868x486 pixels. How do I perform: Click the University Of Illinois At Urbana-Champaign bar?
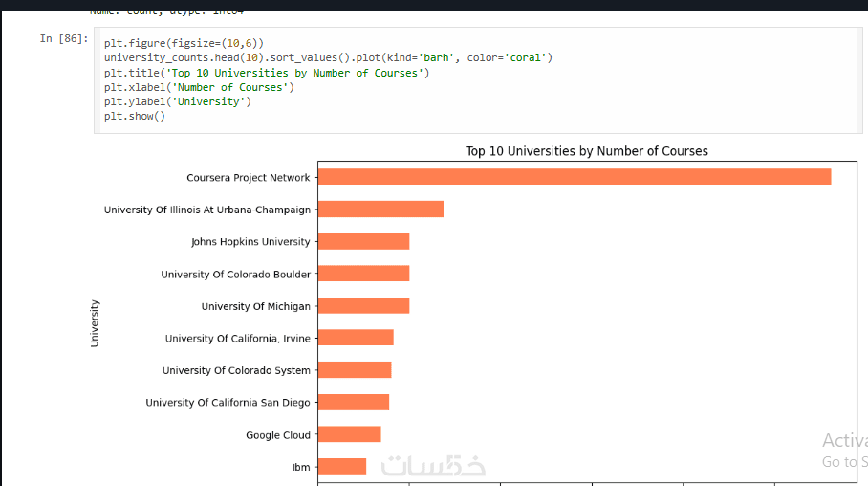tap(380, 209)
